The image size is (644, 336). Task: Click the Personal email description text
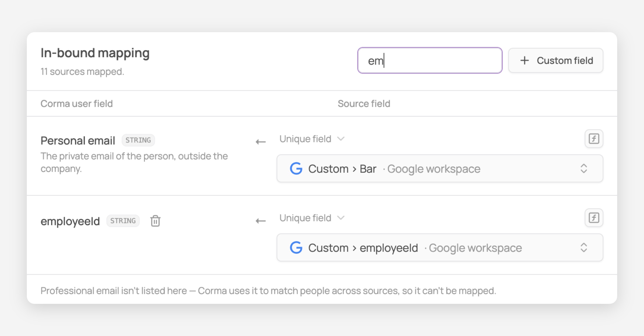tap(134, 162)
